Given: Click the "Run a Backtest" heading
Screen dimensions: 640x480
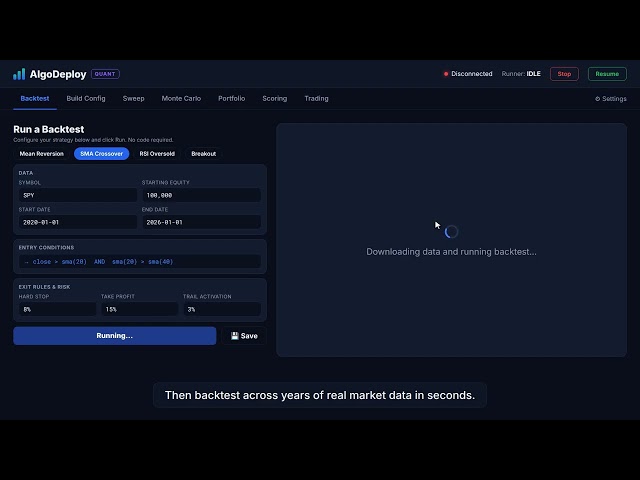Looking at the screenshot, I should click(49, 129).
